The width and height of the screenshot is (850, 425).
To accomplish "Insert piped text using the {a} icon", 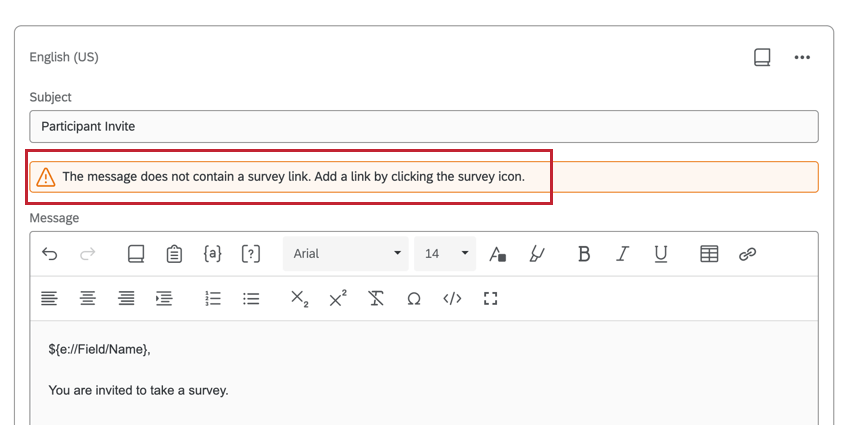I will 212,254.
